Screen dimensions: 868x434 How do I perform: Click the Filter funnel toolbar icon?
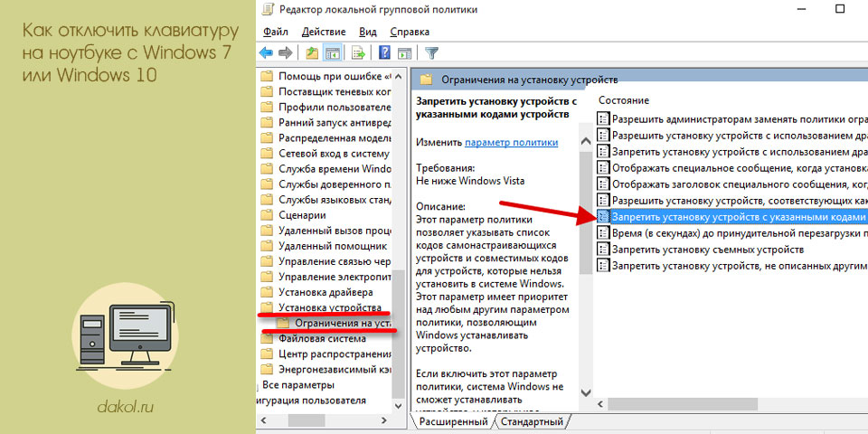point(432,53)
